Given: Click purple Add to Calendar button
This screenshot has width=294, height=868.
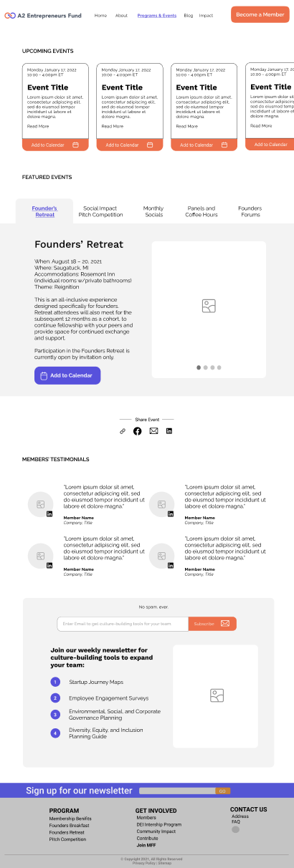Looking at the screenshot, I should [67, 375].
